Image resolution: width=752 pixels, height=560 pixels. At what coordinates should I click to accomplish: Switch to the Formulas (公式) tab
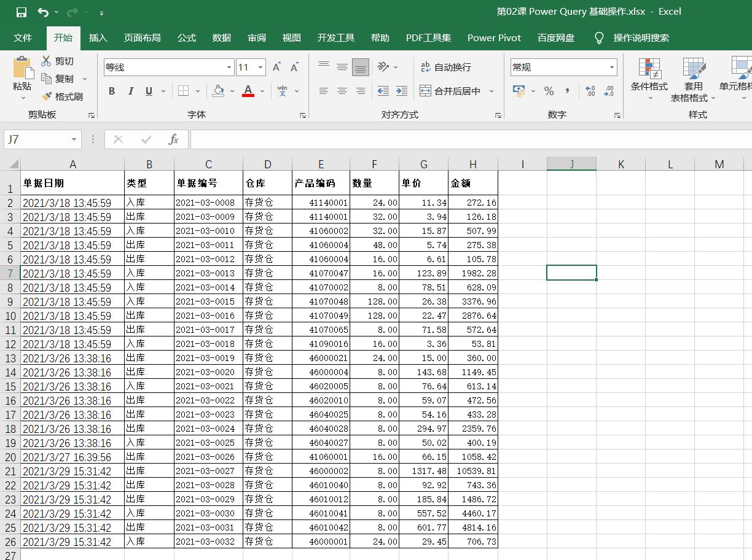187,37
